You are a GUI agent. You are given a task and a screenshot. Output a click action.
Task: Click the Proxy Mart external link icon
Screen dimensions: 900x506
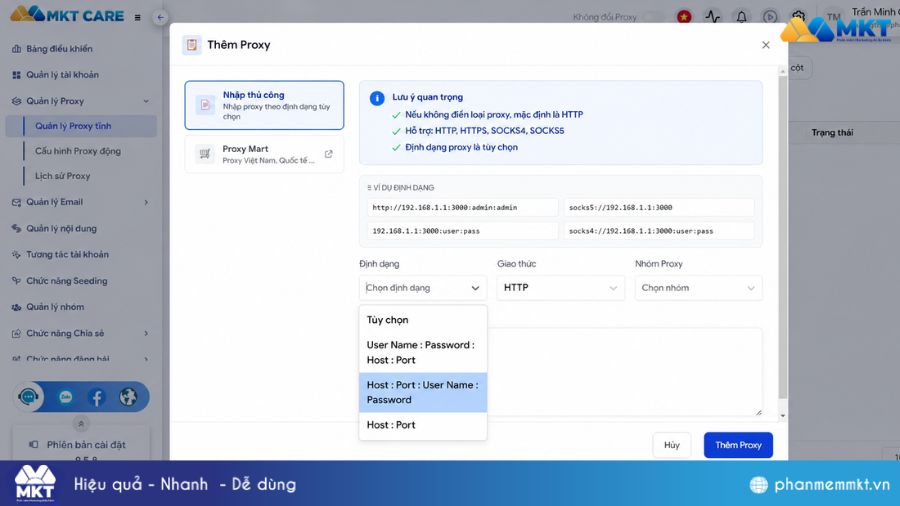click(328, 154)
